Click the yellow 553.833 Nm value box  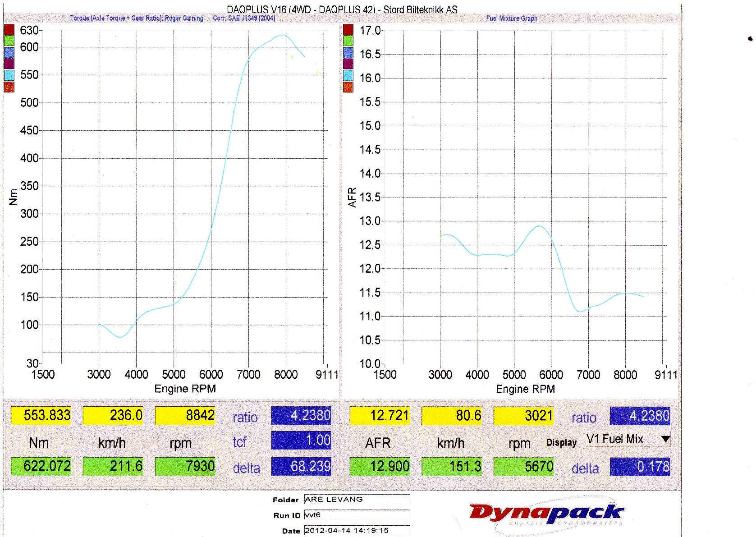click(x=41, y=415)
